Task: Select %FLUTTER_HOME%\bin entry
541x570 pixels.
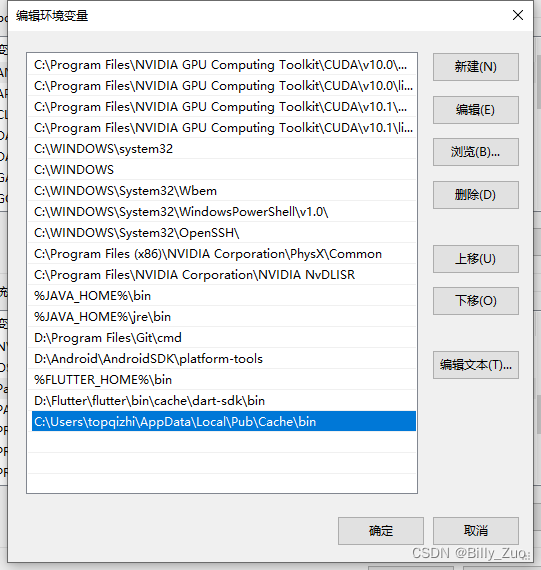Action: tap(222, 380)
